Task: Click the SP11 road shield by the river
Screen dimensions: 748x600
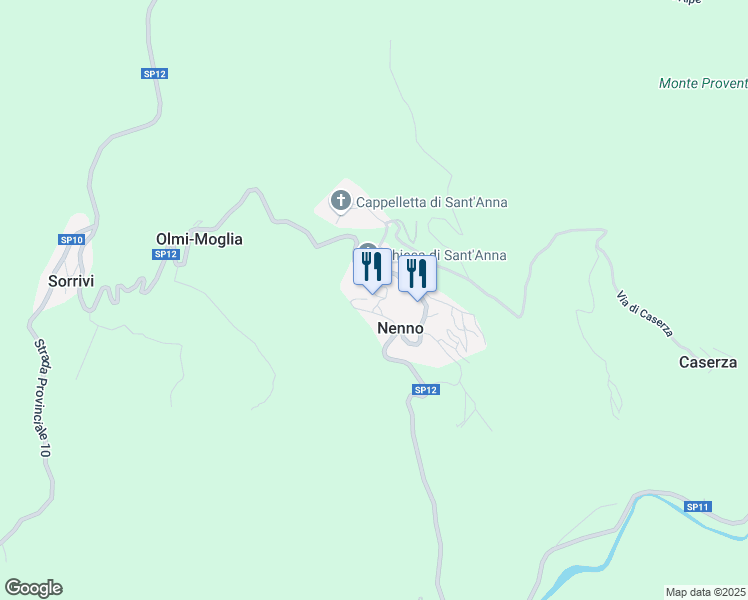Action: point(698,507)
